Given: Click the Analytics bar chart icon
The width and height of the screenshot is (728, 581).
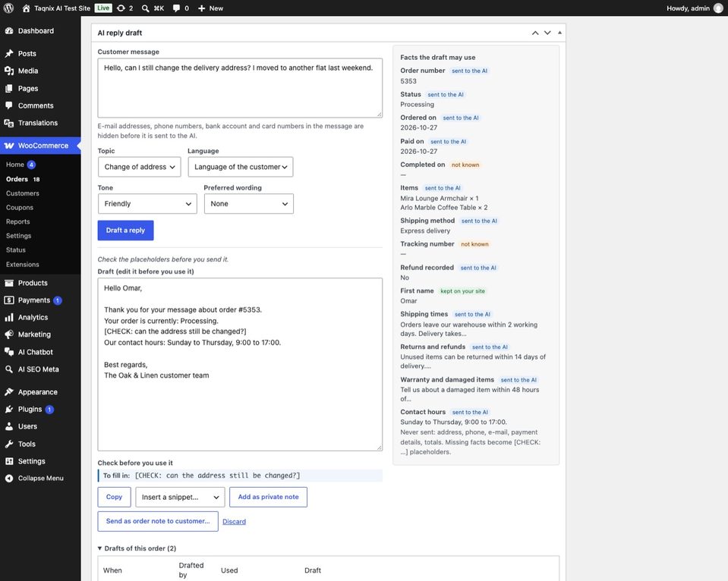Looking at the screenshot, I should coord(9,317).
